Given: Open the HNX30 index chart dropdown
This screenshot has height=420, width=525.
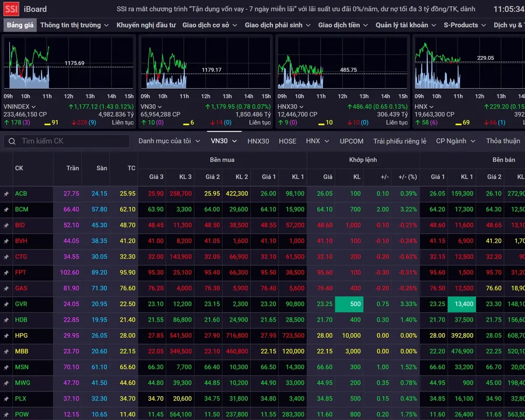Looking at the screenshot, I should [x=290, y=107].
